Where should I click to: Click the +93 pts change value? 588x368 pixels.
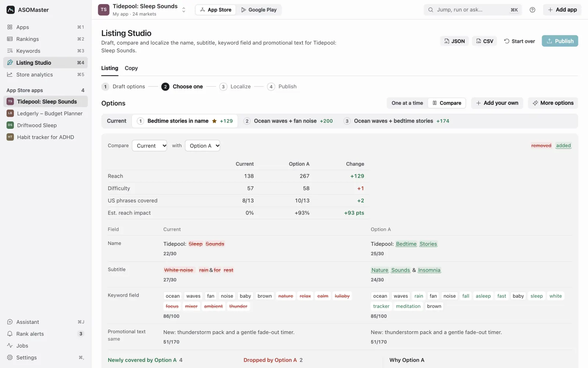click(354, 213)
